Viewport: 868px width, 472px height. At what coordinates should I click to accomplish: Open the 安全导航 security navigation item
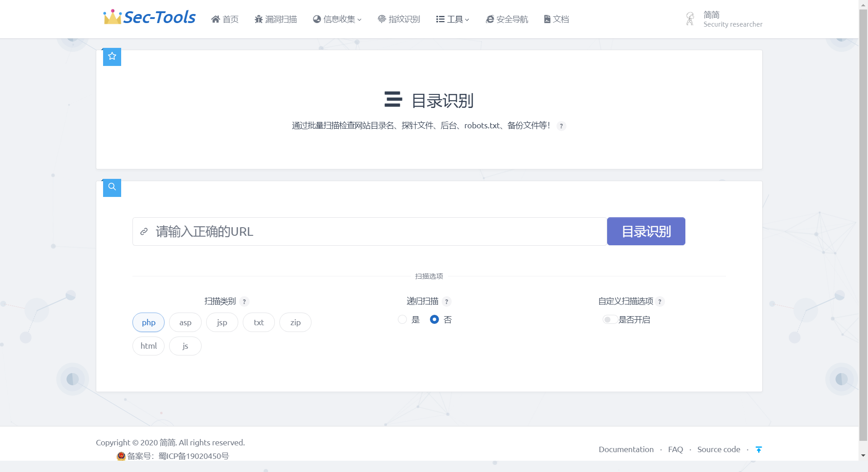(x=507, y=19)
